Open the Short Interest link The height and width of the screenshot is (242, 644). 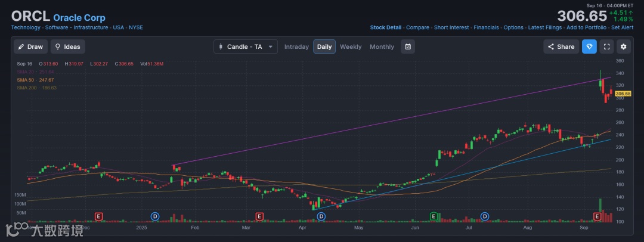(451, 27)
